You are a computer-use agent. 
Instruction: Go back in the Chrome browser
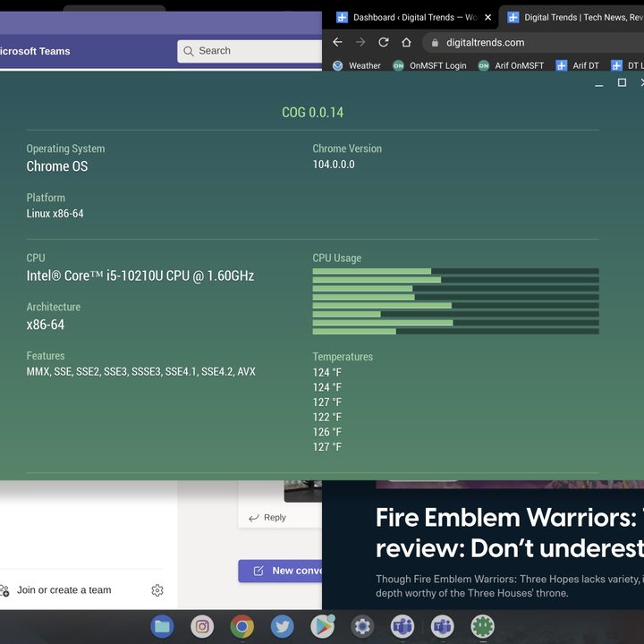click(337, 42)
